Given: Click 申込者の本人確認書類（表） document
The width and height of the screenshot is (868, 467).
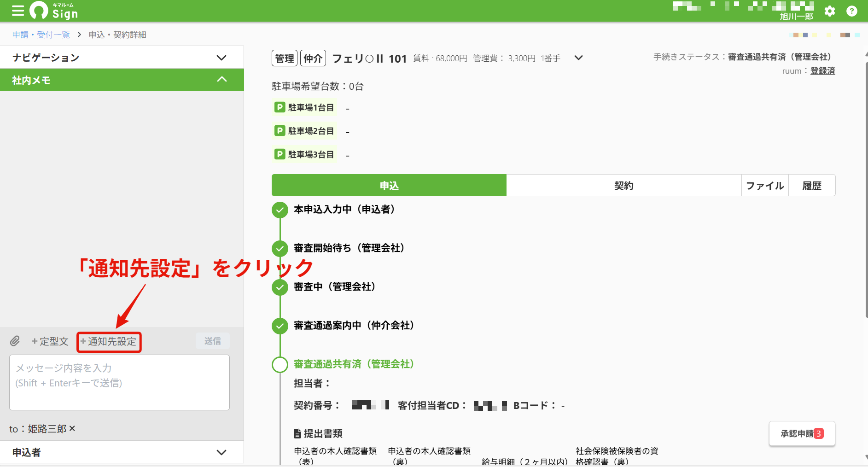Looking at the screenshot, I should [335, 456].
